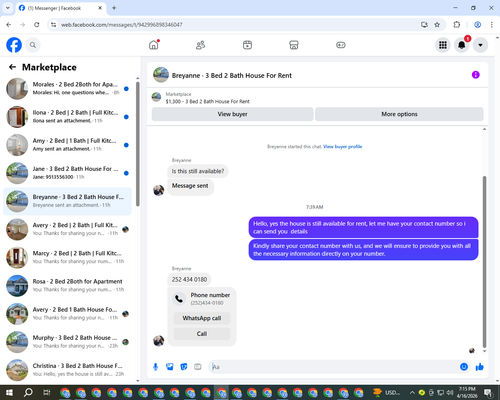Go back using the Marketplace back arrow

13,67
